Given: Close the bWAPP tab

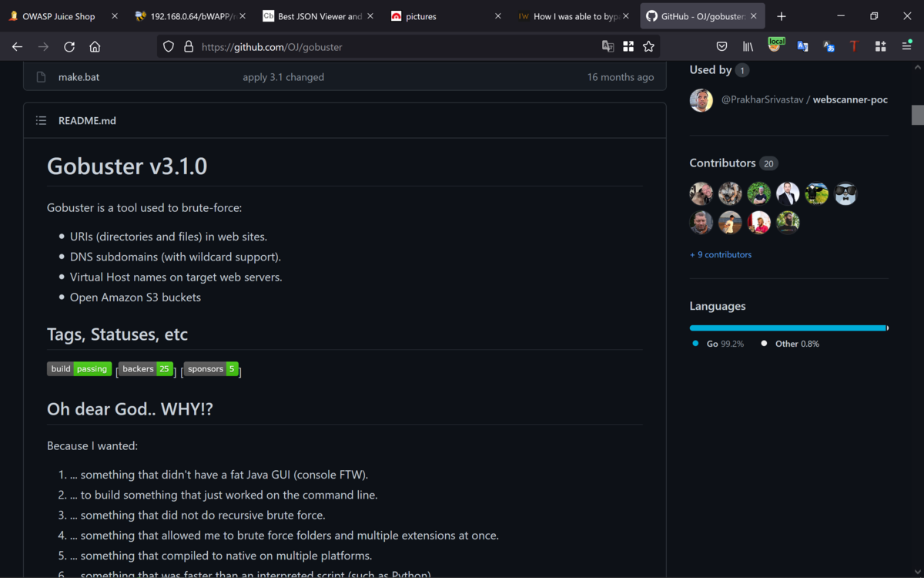Looking at the screenshot, I should [x=243, y=16].
